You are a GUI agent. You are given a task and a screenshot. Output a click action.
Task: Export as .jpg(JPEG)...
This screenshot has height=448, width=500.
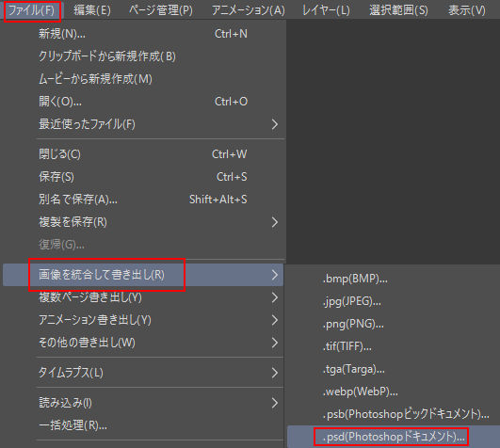[394, 301]
